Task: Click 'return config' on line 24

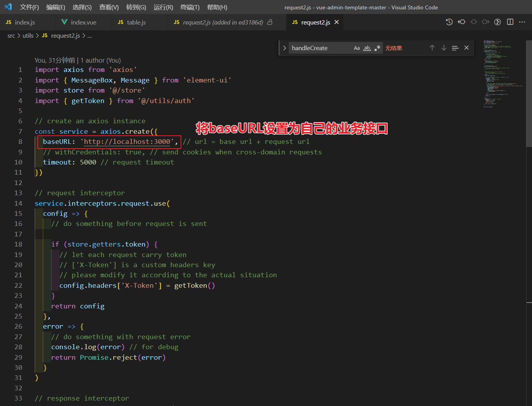Action: tap(78, 306)
